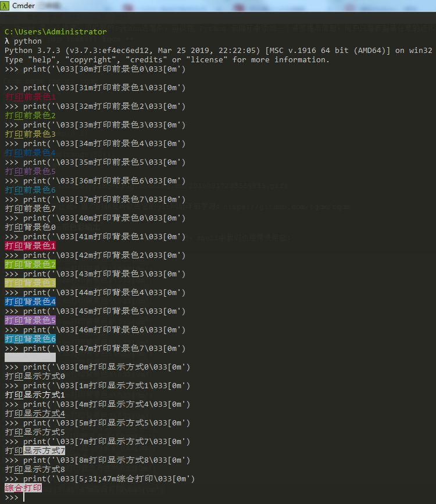Click the print command with 47m code

95,349
